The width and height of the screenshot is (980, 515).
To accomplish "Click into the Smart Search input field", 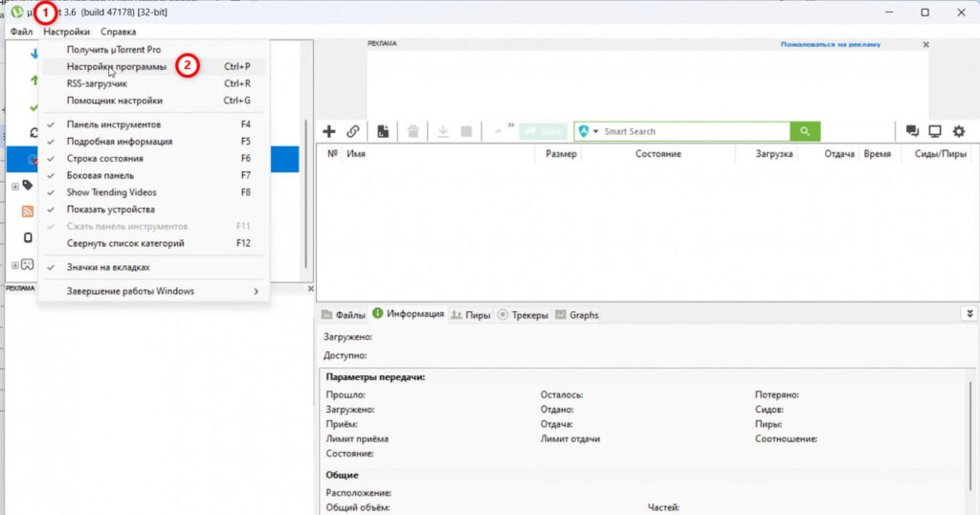I will point(695,131).
